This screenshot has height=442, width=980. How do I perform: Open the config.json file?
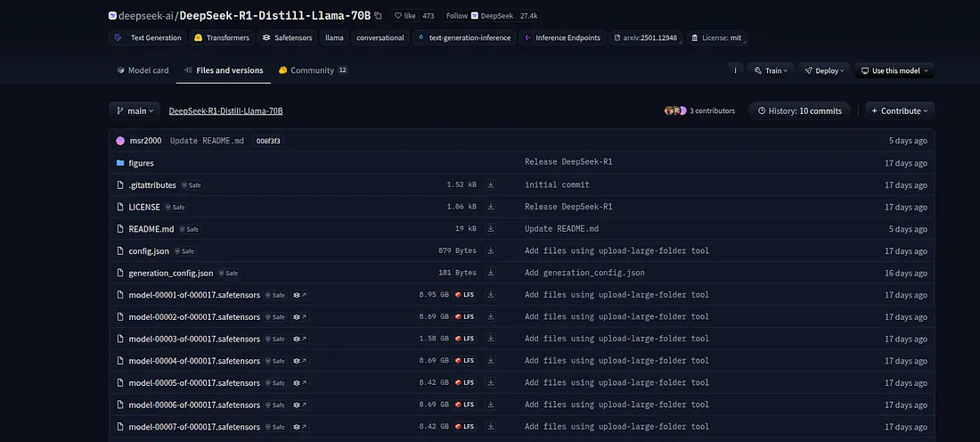149,250
